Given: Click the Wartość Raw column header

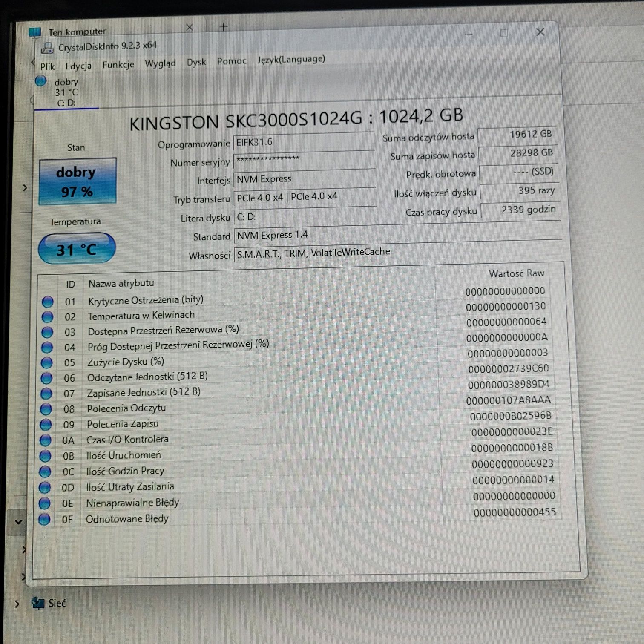Looking at the screenshot, I should click(516, 273).
